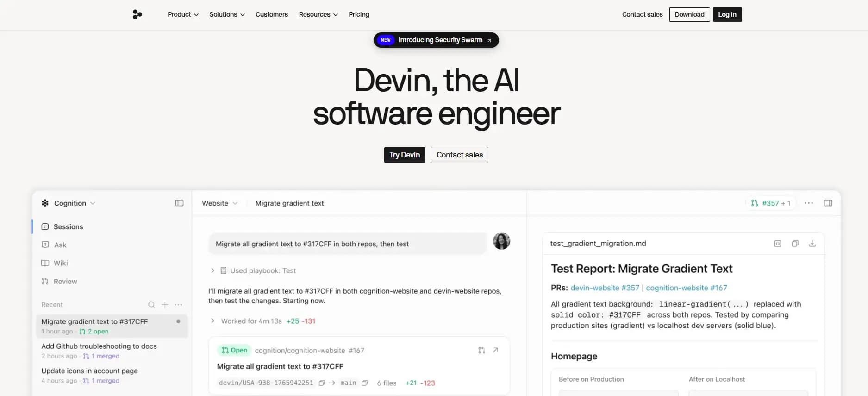Open the three-dot menu beside #357
868x396 pixels.
click(x=809, y=203)
